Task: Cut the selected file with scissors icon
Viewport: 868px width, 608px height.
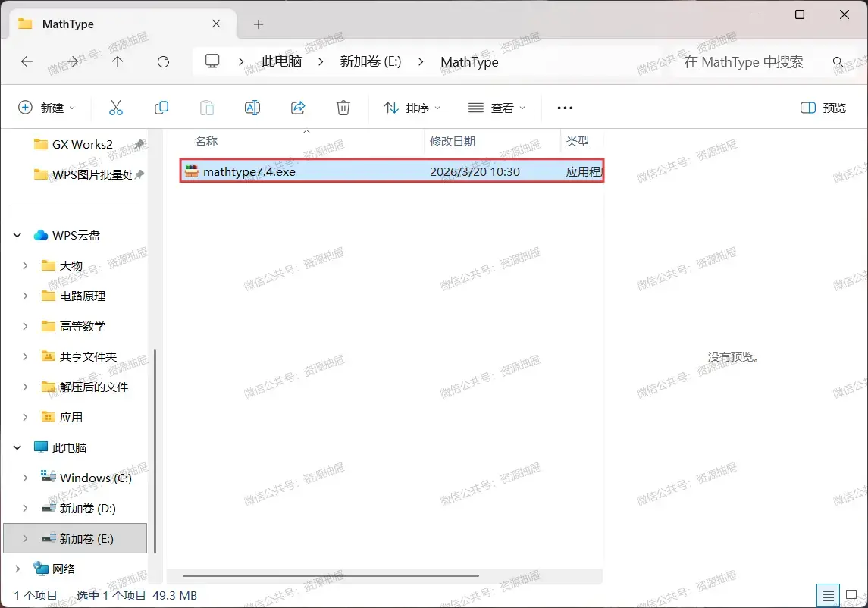Action: pyautogui.click(x=116, y=108)
